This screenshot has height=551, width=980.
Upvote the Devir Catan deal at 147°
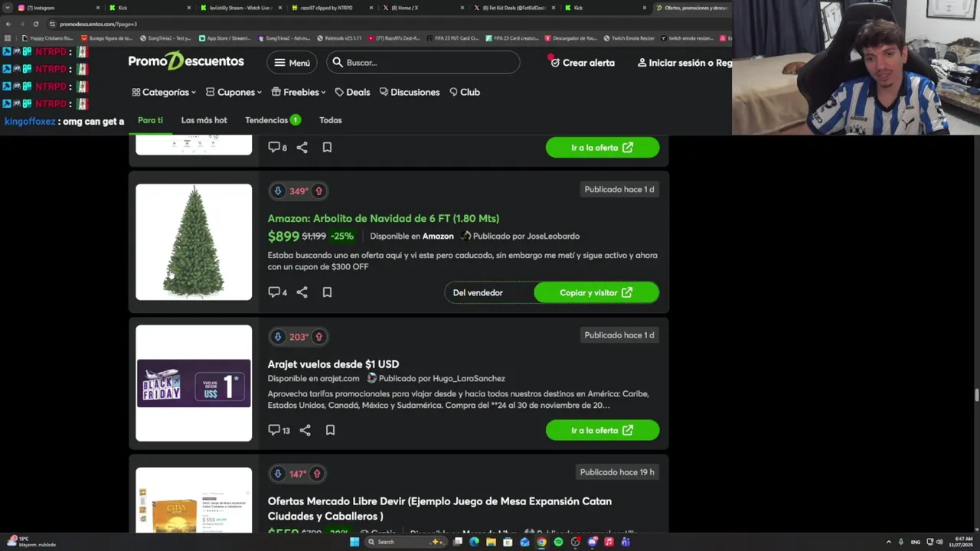(x=316, y=474)
